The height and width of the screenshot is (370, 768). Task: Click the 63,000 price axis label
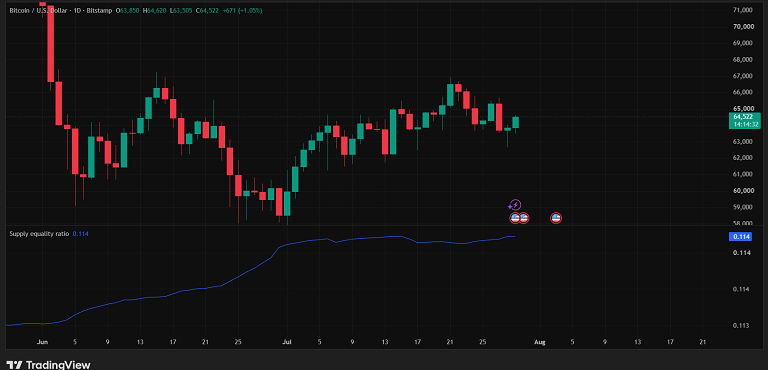(x=743, y=142)
